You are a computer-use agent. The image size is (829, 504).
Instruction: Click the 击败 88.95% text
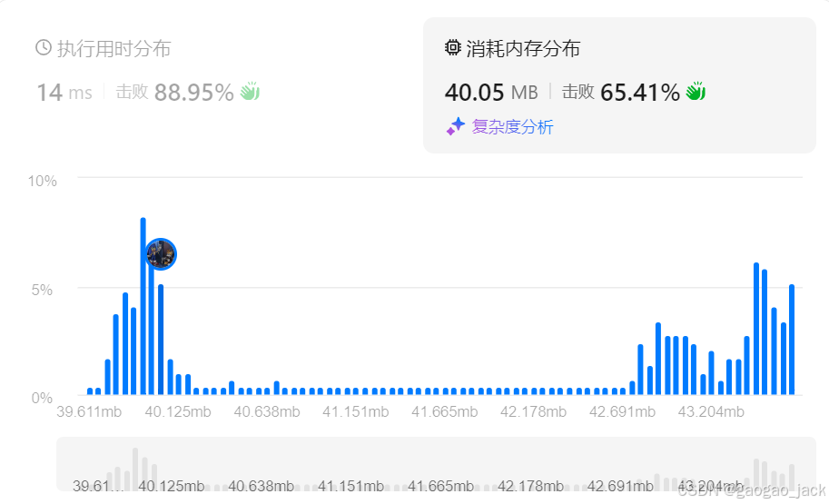coord(174,93)
